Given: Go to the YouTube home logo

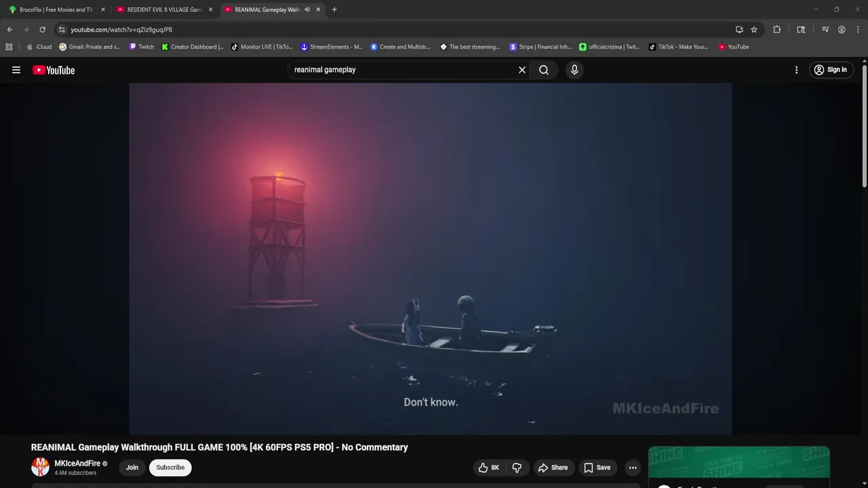Looking at the screenshot, I should [x=54, y=70].
